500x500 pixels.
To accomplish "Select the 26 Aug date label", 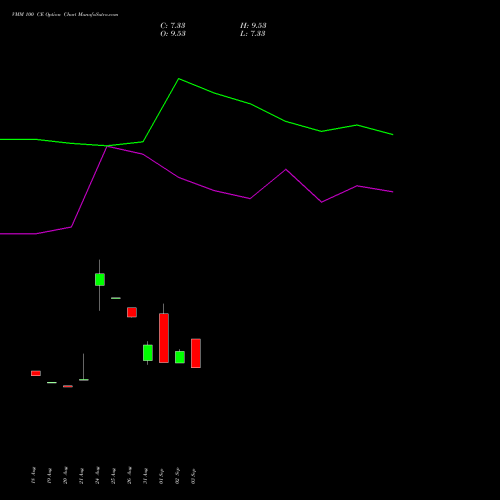I will point(129,476).
